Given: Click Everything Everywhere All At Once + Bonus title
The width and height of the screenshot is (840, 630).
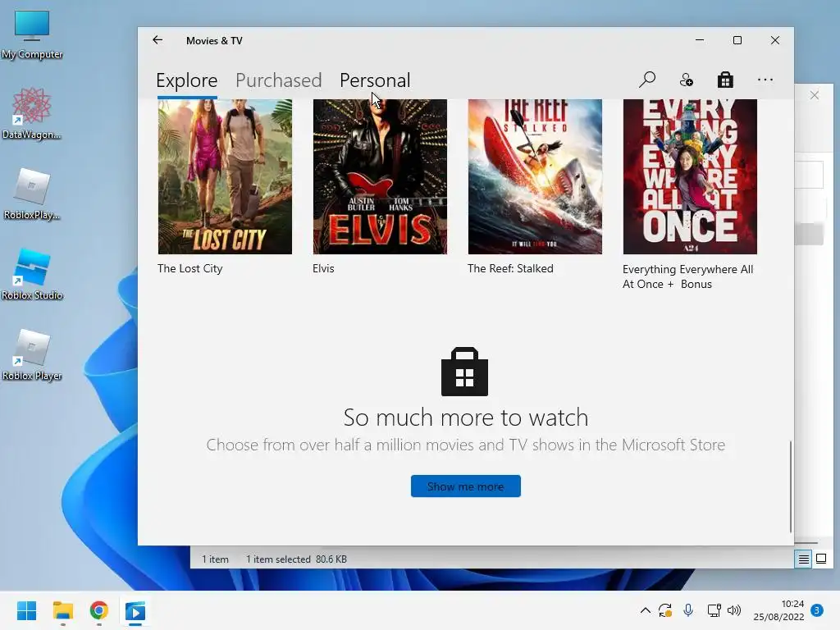Looking at the screenshot, I should tap(688, 276).
